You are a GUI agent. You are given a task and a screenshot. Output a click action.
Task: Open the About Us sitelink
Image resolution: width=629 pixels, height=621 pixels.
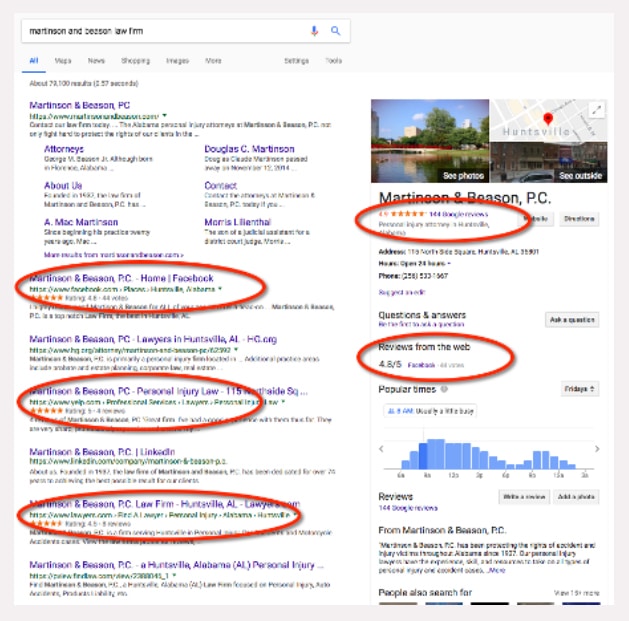click(x=63, y=185)
